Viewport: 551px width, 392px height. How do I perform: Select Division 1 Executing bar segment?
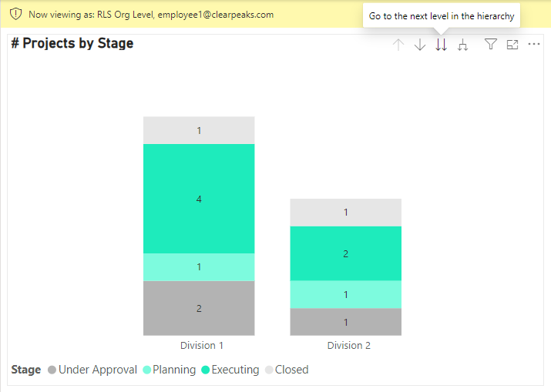point(199,199)
